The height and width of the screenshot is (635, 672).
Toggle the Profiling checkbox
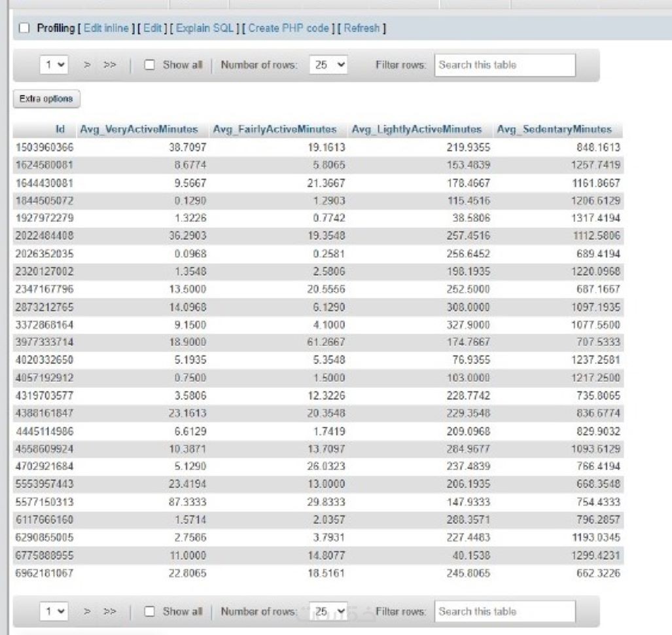tap(24, 28)
